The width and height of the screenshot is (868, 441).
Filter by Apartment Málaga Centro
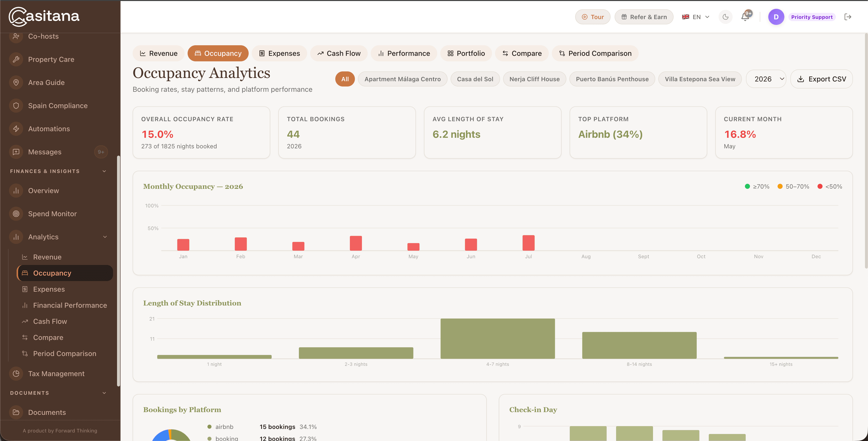[x=402, y=79]
